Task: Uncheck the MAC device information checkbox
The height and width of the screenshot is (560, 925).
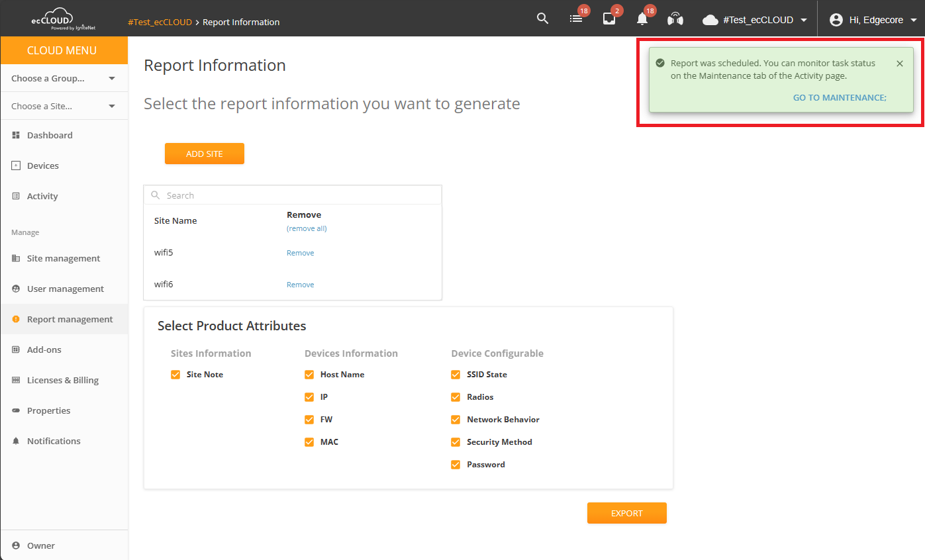Action: (309, 442)
